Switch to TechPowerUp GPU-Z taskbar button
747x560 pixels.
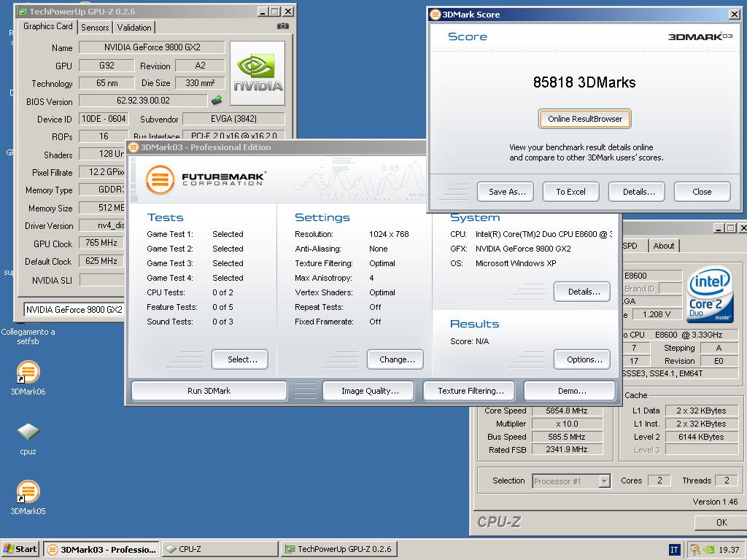[338, 549]
